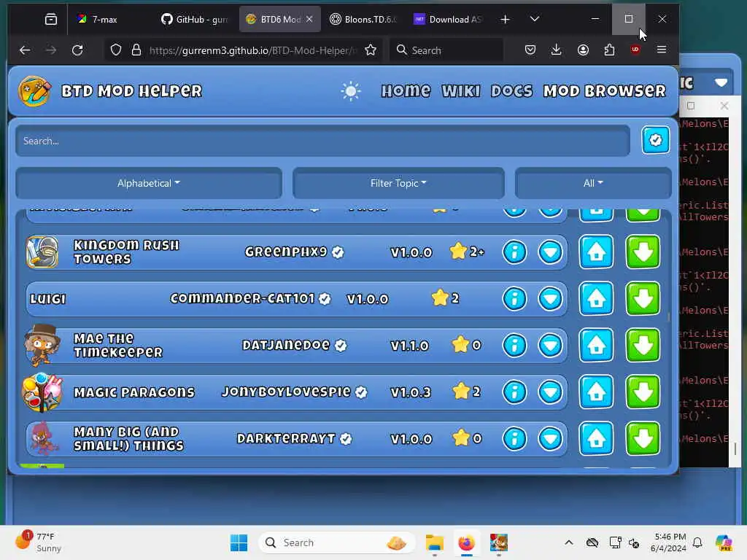
Task: Switch to the Download AS browser tab
Action: [448, 19]
